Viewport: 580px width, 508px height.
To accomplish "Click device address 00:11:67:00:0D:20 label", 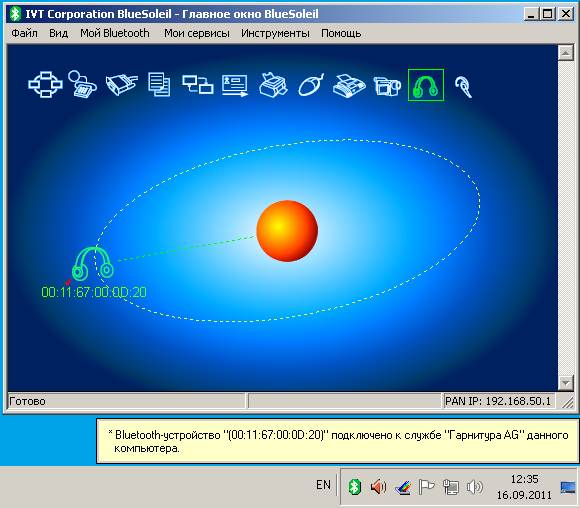I will (x=94, y=292).
